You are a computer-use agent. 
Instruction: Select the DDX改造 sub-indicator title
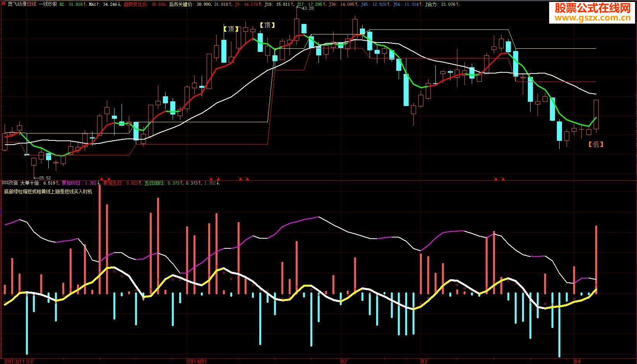(x=10, y=183)
